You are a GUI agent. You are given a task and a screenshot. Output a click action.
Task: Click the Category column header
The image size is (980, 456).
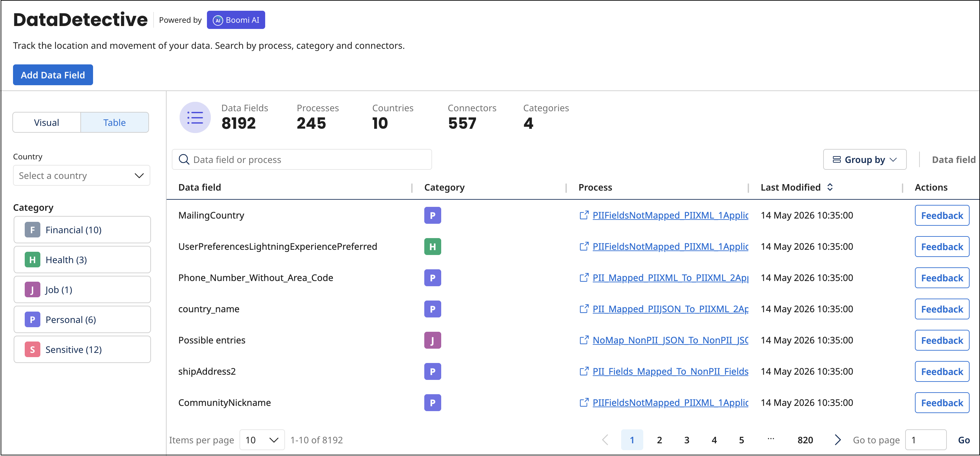point(444,187)
